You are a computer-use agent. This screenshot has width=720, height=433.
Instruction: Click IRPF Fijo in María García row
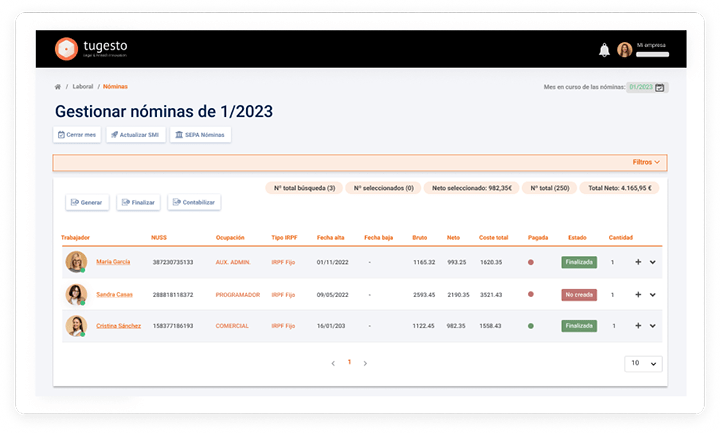(x=283, y=262)
